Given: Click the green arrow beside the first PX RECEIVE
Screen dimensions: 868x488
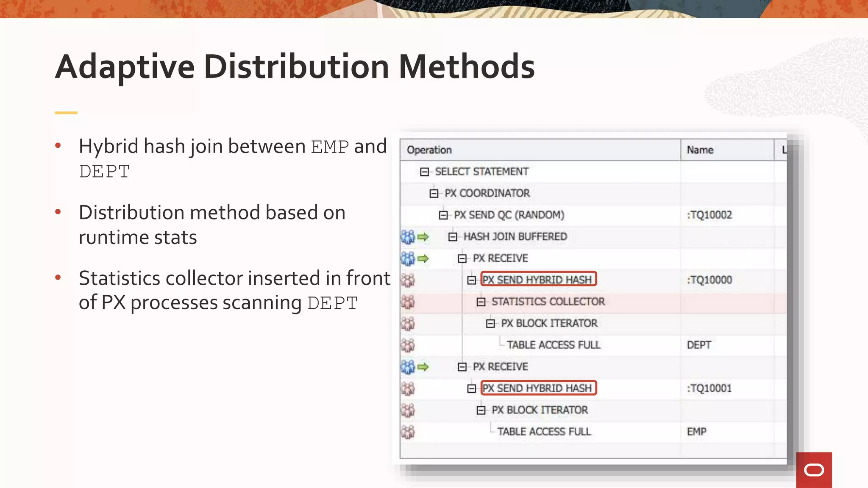Looking at the screenshot, I should click(423, 258).
